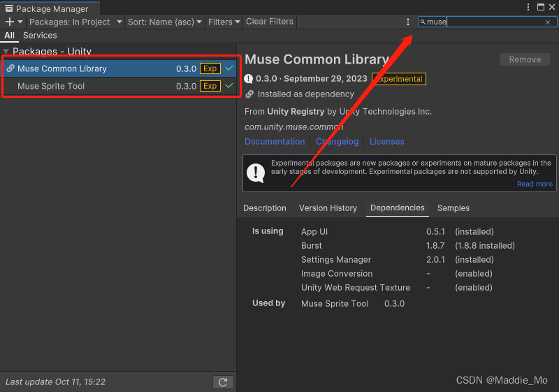Click the refresh package list button

pyautogui.click(x=223, y=382)
